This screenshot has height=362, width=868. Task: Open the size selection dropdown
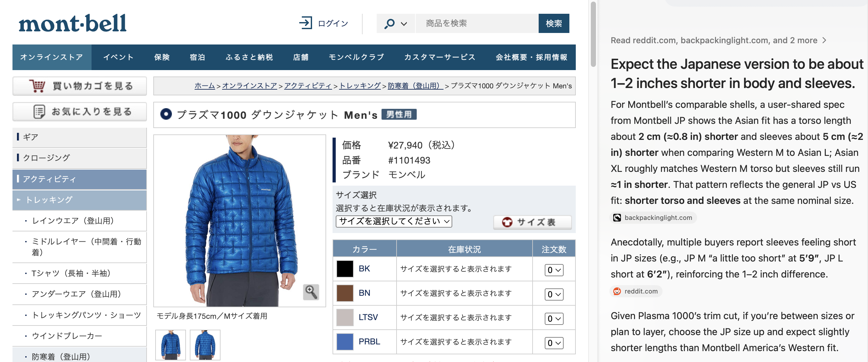tap(394, 221)
